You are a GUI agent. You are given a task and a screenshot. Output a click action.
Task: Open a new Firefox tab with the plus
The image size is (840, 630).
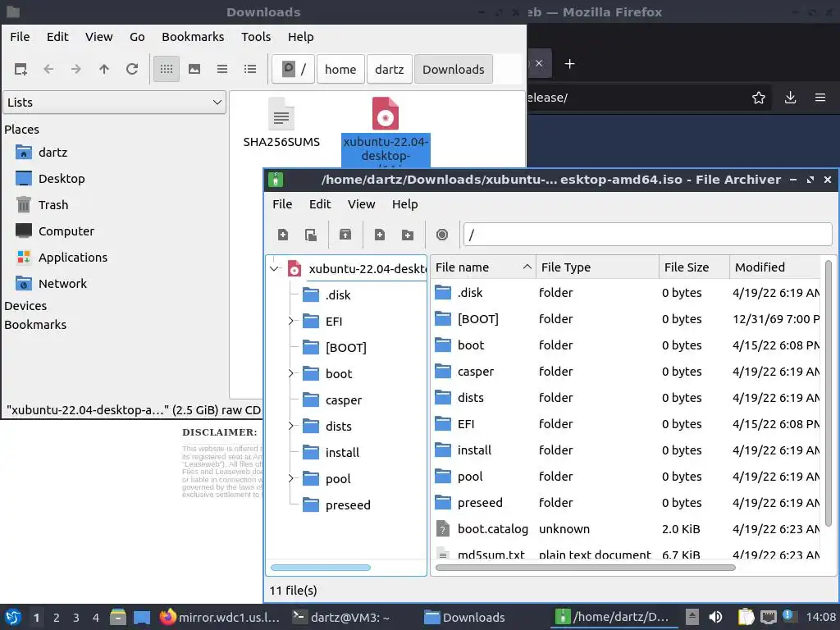point(569,64)
